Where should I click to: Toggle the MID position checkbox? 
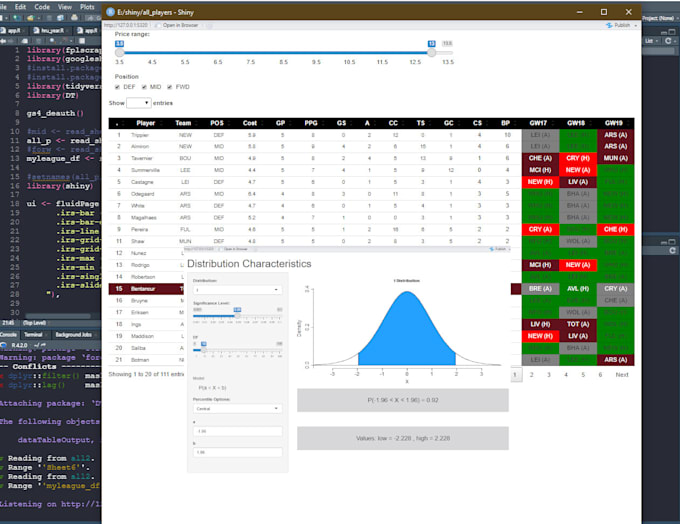144,87
